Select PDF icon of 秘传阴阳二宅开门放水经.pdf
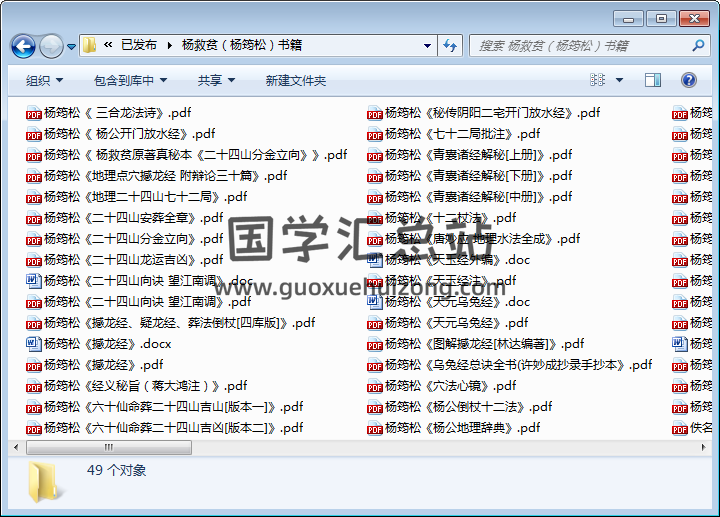 coord(375,113)
